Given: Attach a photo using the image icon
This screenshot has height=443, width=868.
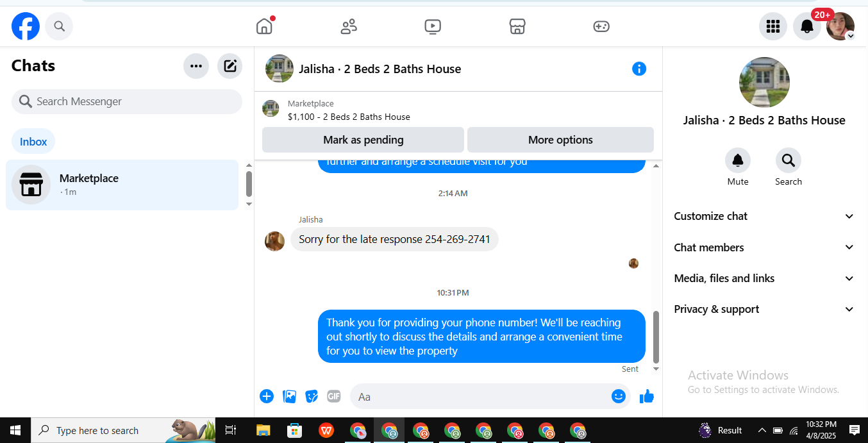Looking at the screenshot, I should (290, 396).
